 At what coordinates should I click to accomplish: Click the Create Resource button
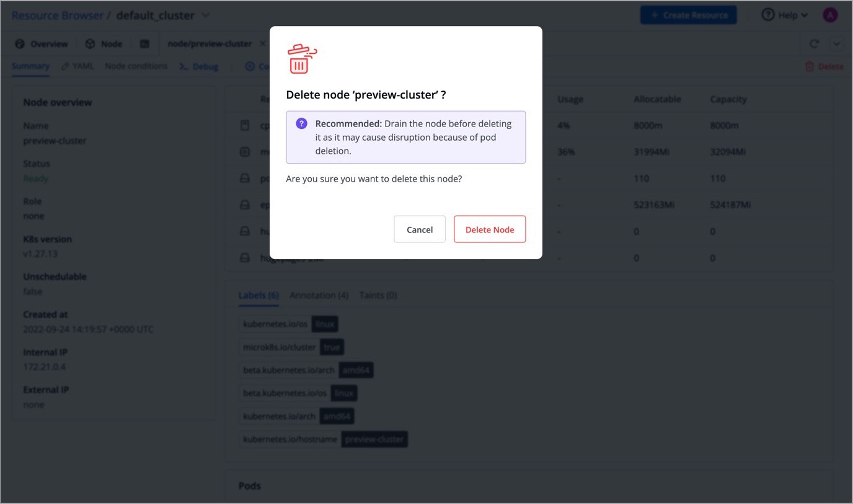point(688,15)
